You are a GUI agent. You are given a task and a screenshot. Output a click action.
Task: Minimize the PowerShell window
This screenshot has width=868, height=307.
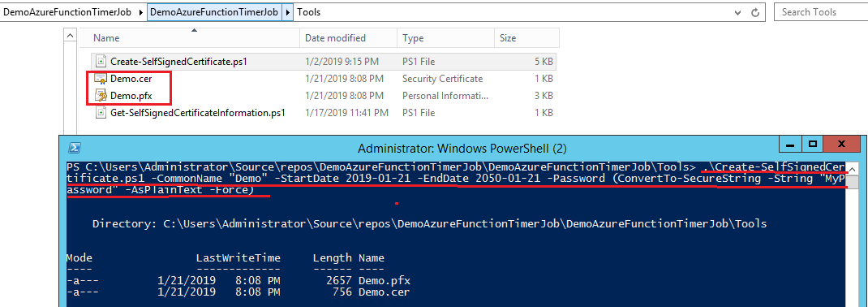coord(791,145)
